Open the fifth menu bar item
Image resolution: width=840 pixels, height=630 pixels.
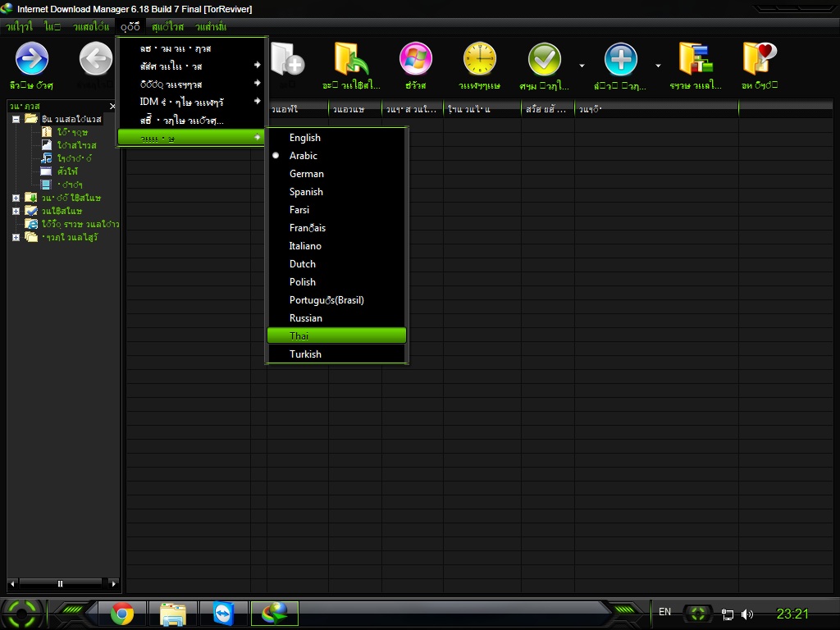point(167,26)
